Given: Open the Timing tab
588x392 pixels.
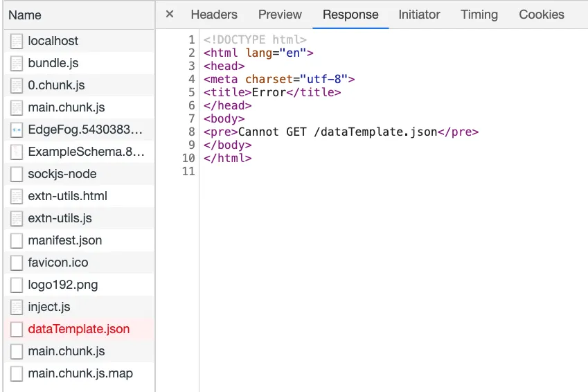Looking at the screenshot, I should pos(479,15).
